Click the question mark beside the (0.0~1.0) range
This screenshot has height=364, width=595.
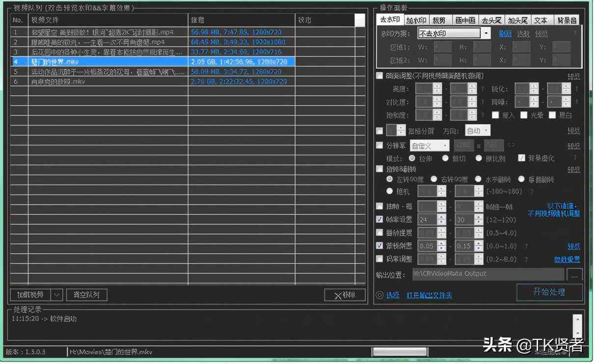[526, 246]
